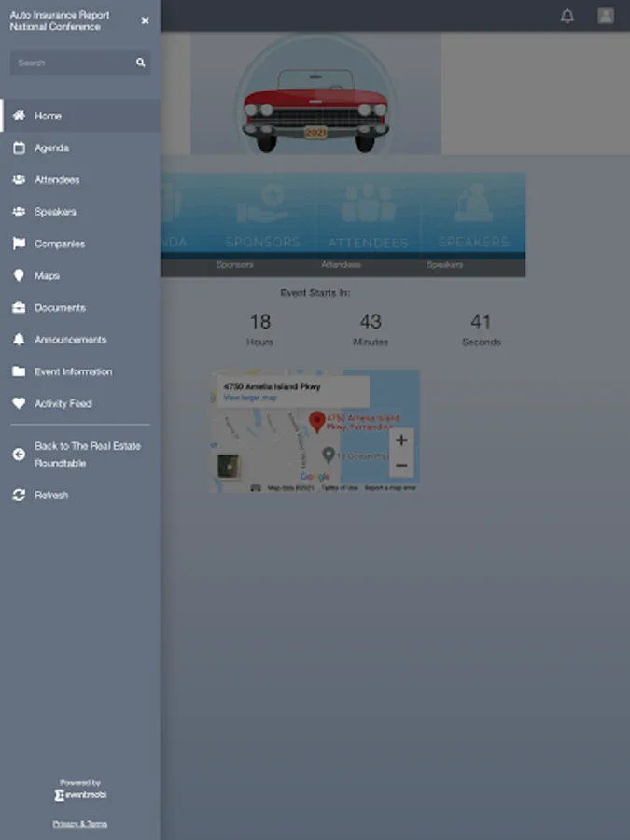Click View larger map link

click(x=249, y=398)
